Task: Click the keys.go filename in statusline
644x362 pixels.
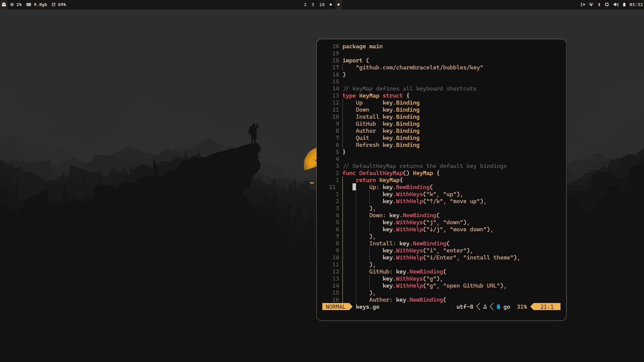Action: point(367,307)
